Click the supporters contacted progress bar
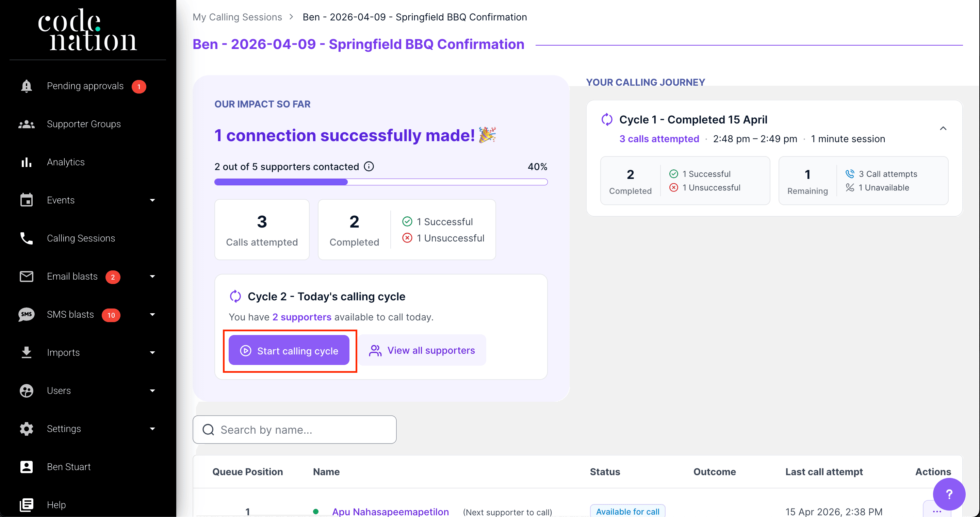 [380, 182]
